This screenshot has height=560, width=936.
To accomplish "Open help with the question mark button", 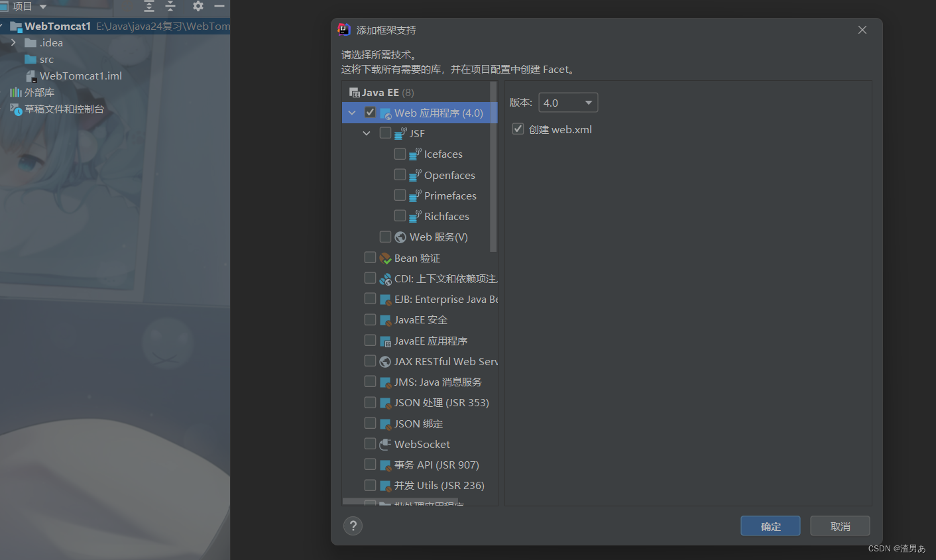I will coord(353,526).
